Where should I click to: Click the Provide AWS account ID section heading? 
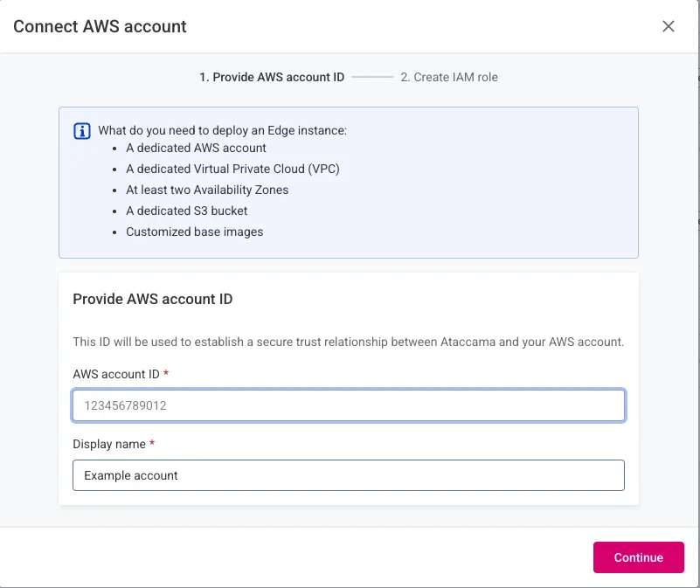(152, 299)
